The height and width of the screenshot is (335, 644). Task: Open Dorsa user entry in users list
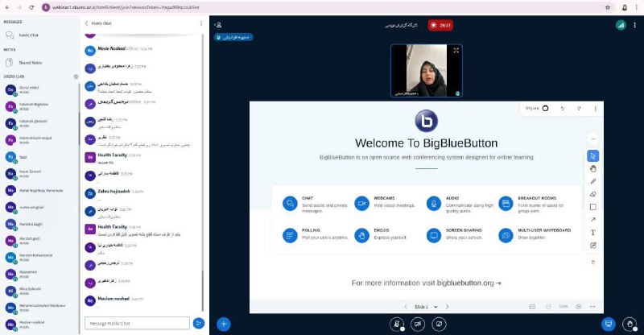coord(39,89)
